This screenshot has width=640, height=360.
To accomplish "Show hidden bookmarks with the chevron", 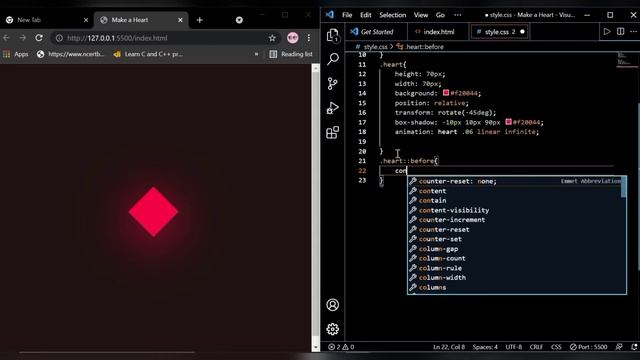I will [256, 54].
